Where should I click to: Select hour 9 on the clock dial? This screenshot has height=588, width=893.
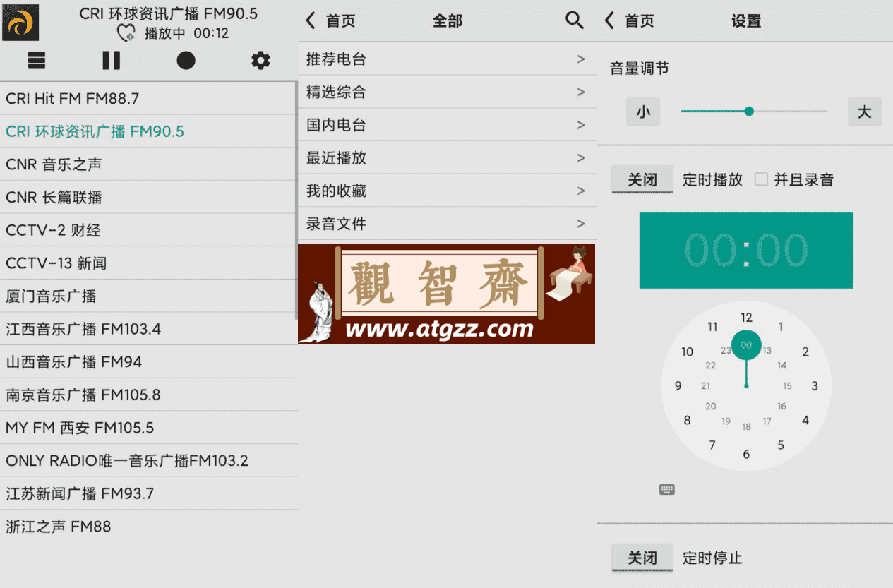coord(678,386)
